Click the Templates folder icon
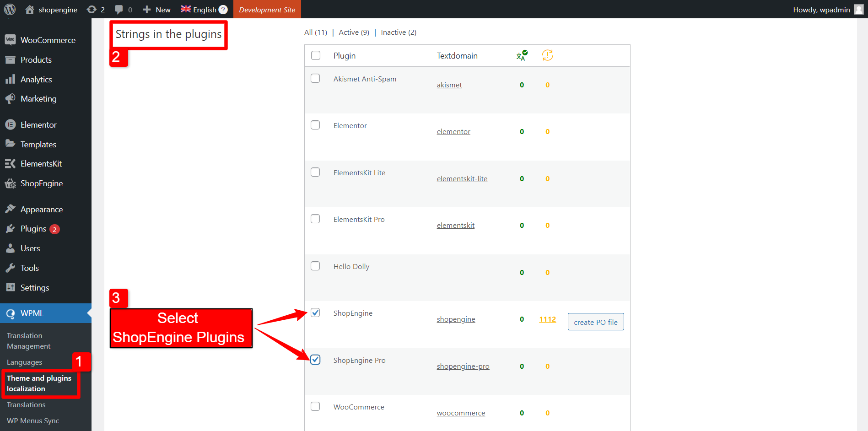Viewport: 868px width, 431px height. (10, 144)
